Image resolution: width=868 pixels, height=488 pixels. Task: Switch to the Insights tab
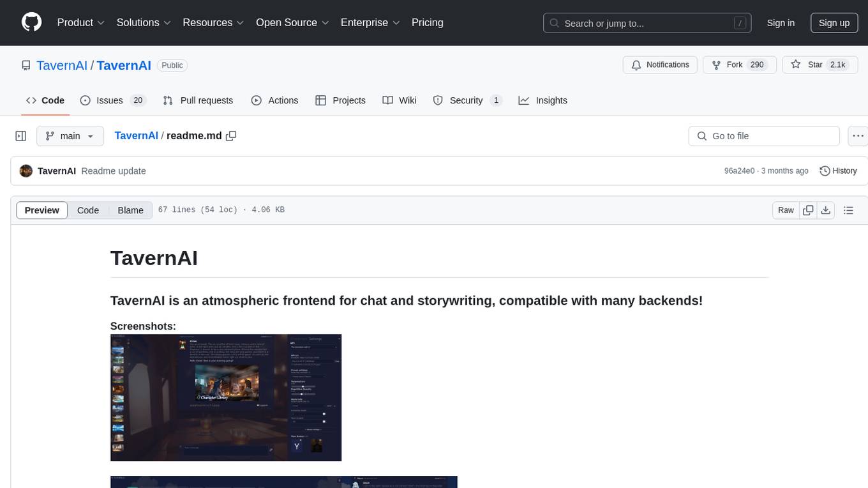(542, 100)
